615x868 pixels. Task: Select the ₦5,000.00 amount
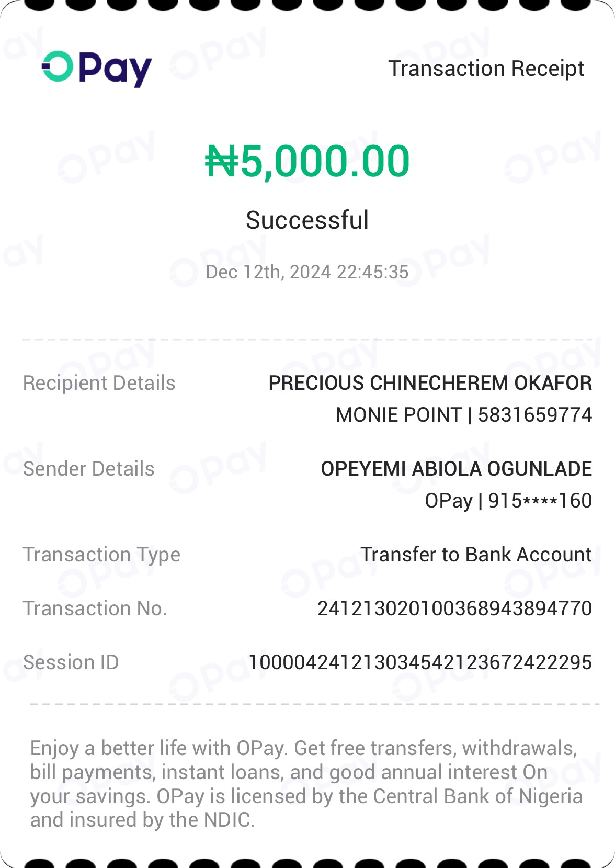[307, 161]
